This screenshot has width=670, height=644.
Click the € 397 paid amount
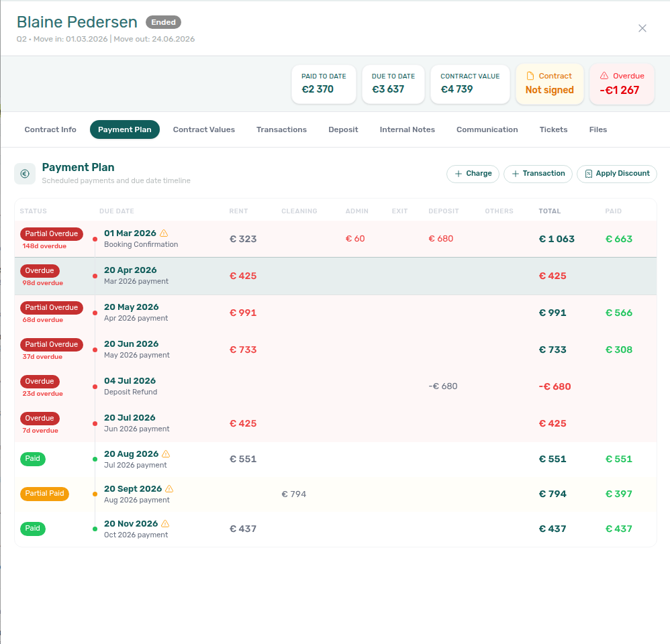coord(619,494)
